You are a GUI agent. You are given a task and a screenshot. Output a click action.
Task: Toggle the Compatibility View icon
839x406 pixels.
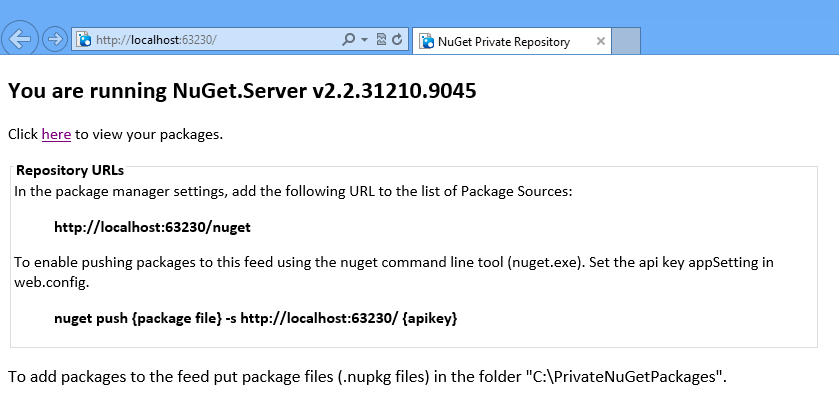pyautogui.click(x=381, y=40)
